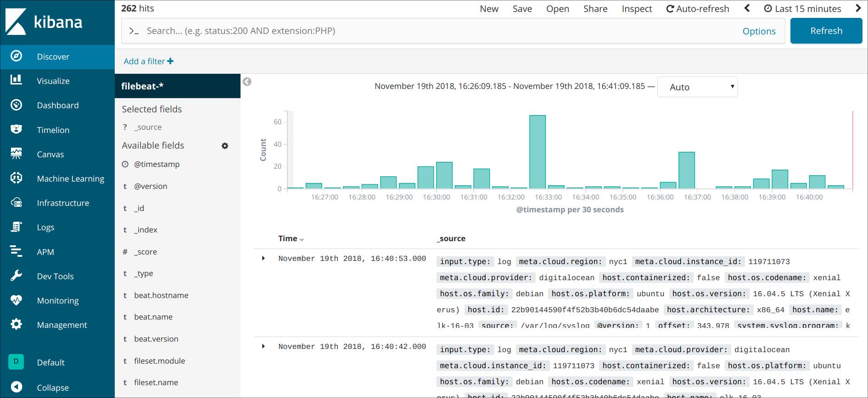Open the filebeat-* index pattern selector
This screenshot has height=398, width=868.
point(178,86)
